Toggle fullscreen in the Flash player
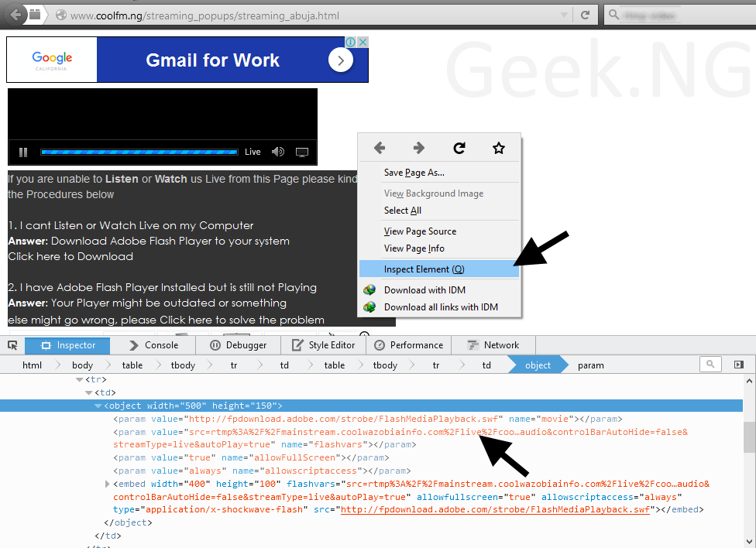This screenshot has height=548, width=756. 302,152
